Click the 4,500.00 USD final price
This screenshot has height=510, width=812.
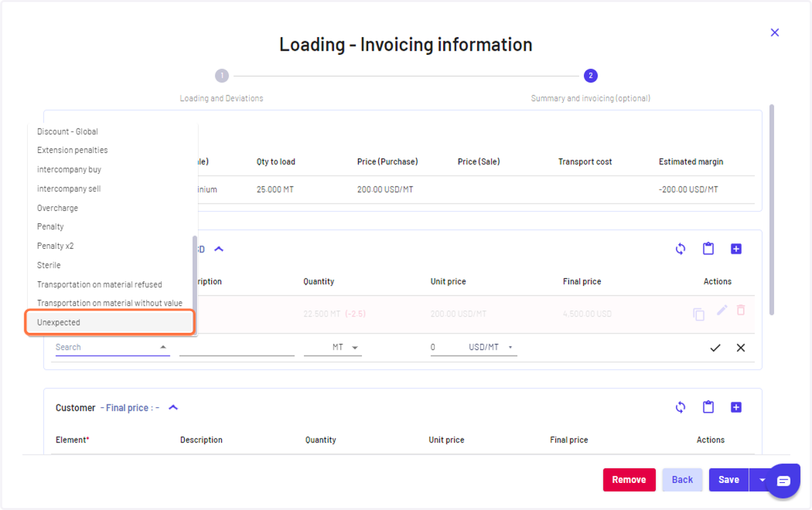587,314
